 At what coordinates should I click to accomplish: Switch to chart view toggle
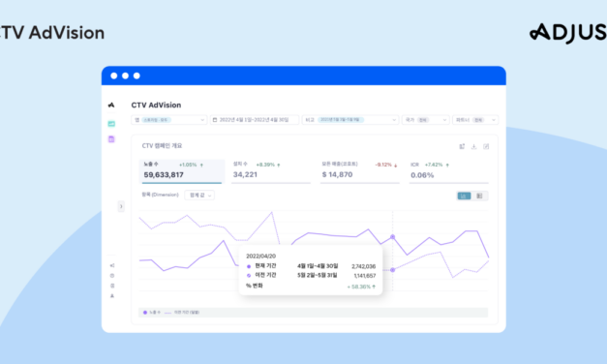coord(464,196)
